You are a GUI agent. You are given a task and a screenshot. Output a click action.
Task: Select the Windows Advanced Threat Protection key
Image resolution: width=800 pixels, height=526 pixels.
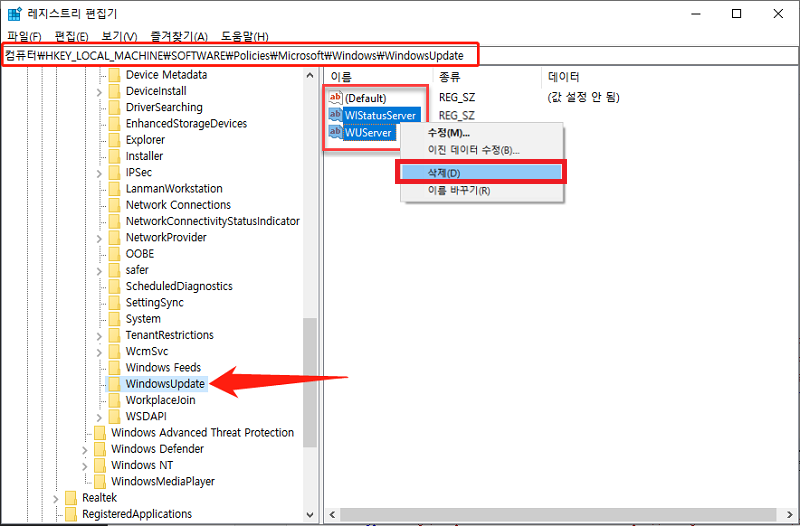203,433
